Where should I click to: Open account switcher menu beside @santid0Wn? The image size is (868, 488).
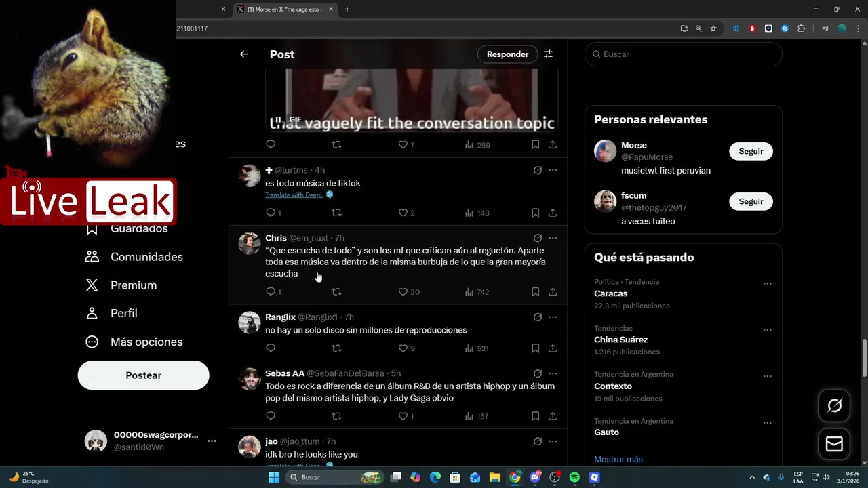[212, 441]
